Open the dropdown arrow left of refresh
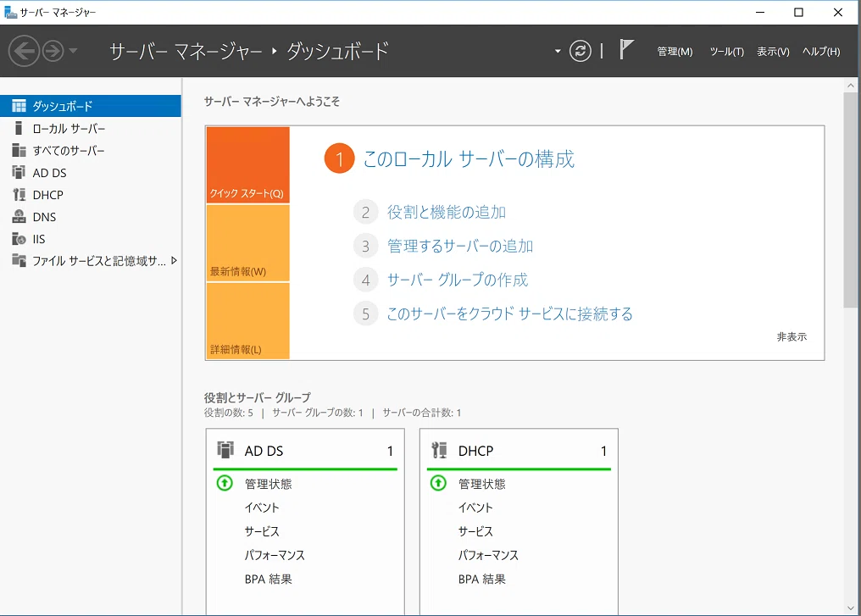 coord(558,51)
